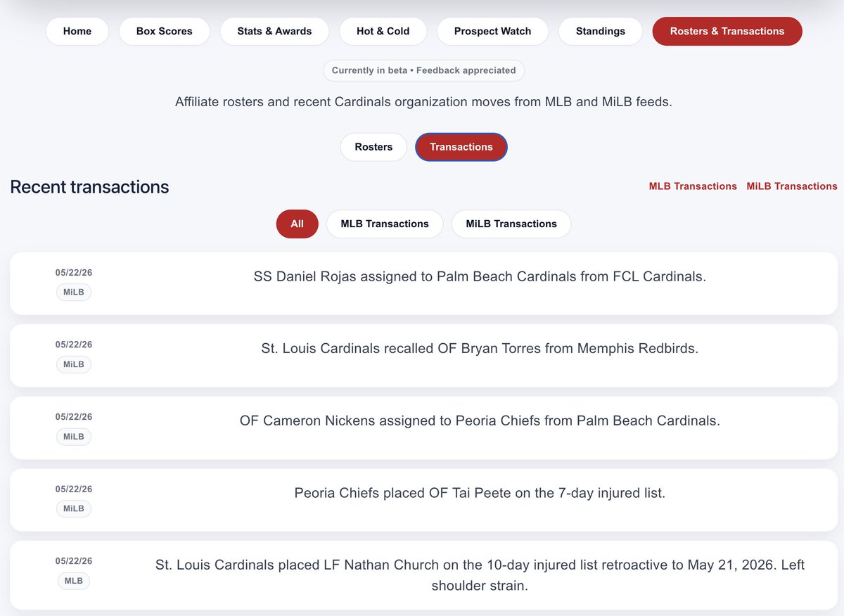This screenshot has width=844, height=616.
Task: Filter by MLB Transactions pill
Action: (385, 224)
